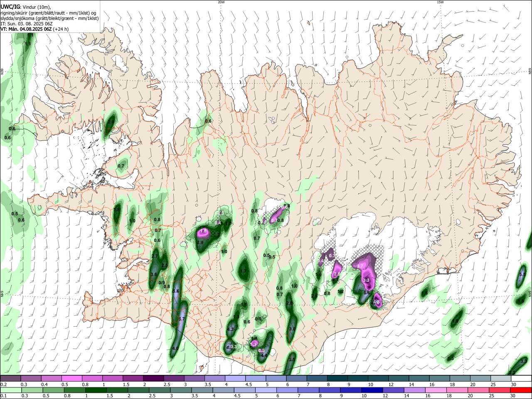
Task: Click the 2.8 rainfall value on the map
Action: [289, 303]
